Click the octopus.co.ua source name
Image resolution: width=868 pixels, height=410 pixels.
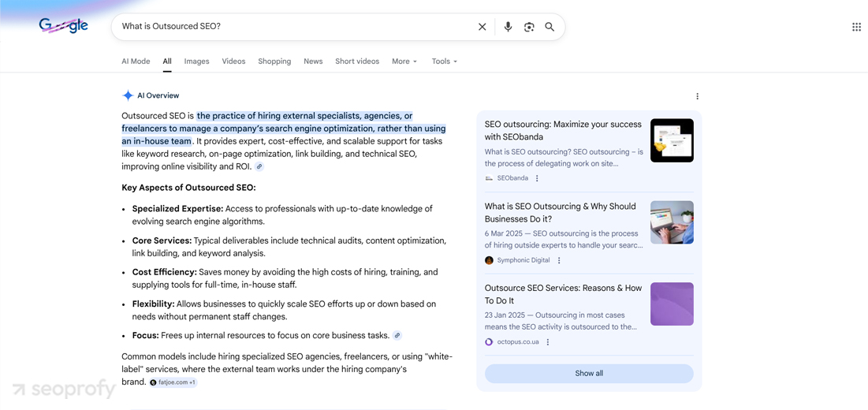[x=518, y=342]
